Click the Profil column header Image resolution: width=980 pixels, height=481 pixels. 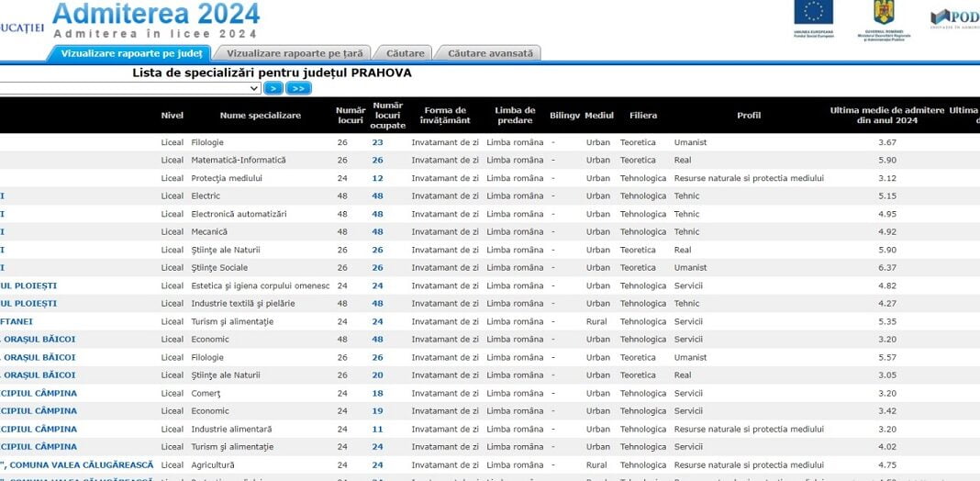(x=749, y=115)
